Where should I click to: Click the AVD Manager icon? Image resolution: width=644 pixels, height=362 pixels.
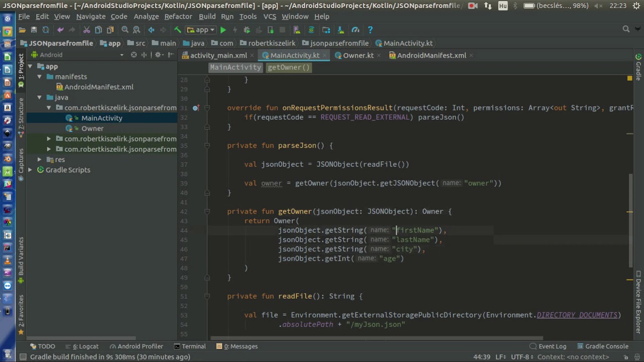[x=296, y=30]
